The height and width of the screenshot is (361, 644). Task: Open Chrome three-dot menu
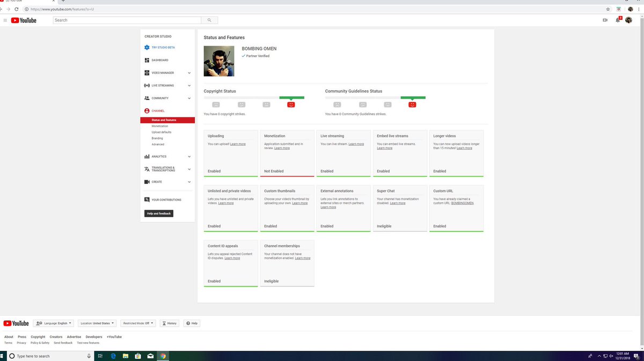click(640, 9)
